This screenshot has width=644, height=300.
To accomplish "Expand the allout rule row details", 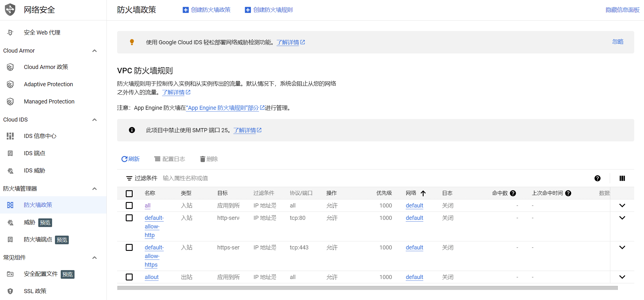I will (x=622, y=277).
